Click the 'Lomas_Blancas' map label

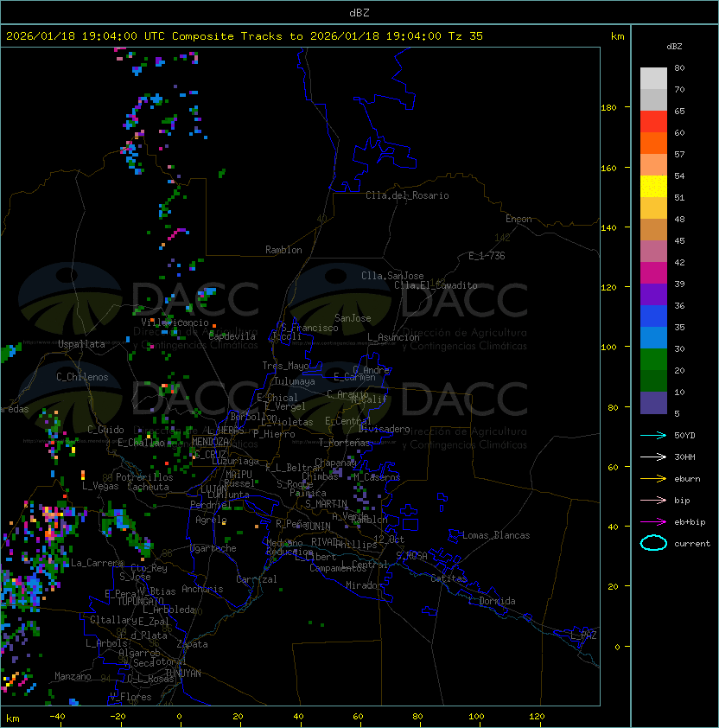pyautogui.click(x=496, y=535)
